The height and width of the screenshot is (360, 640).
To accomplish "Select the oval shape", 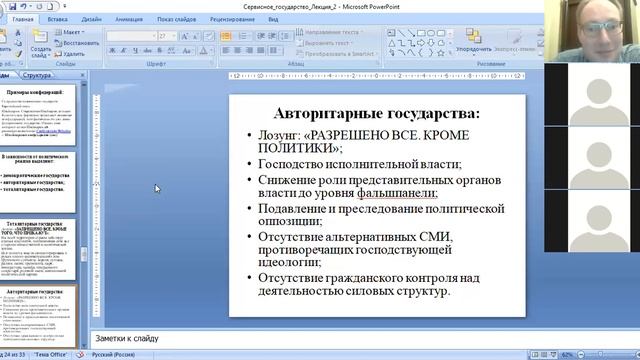I will [x=431, y=33].
